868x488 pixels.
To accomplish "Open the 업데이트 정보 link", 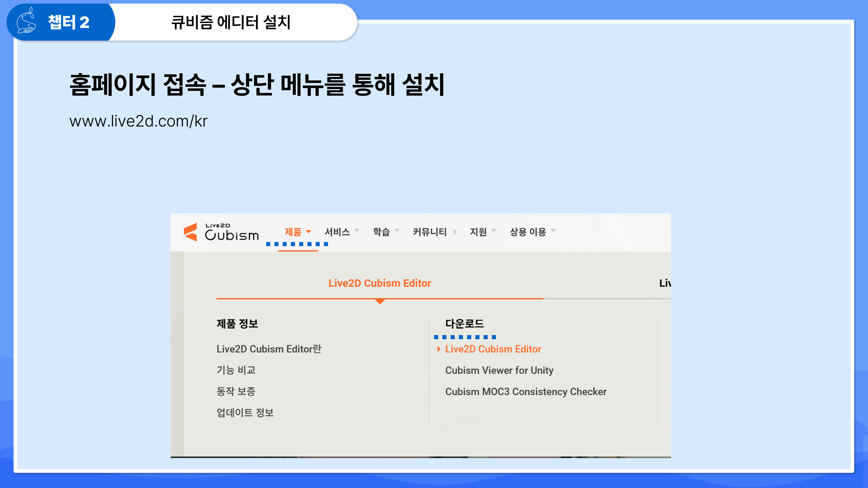I will pyautogui.click(x=245, y=413).
